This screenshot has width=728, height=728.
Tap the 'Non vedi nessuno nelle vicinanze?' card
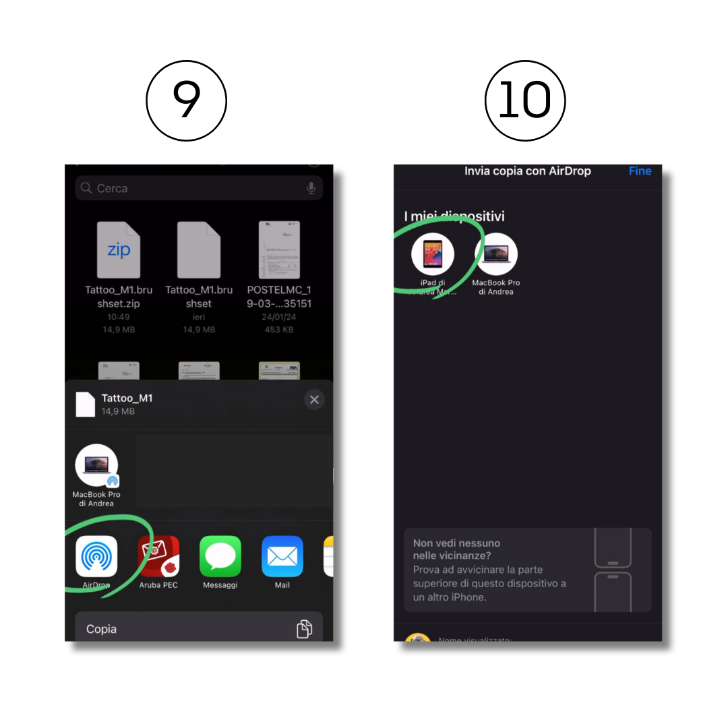coord(527,570)
